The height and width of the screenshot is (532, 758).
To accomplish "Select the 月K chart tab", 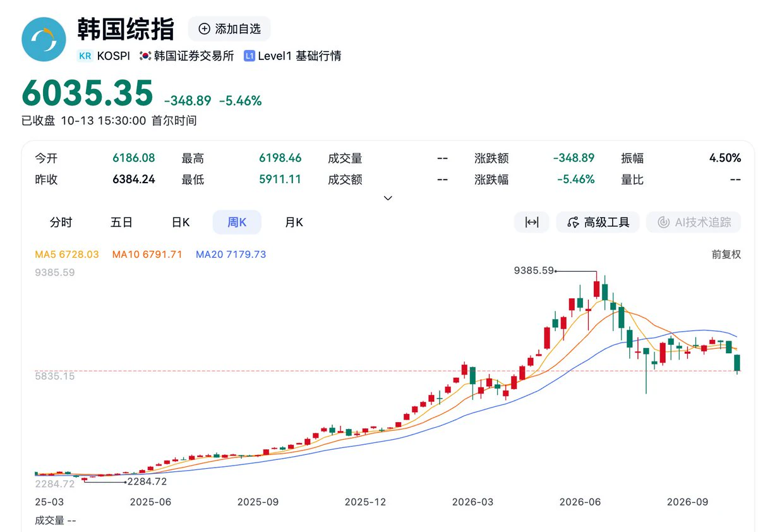I will (x=294, y=222).
